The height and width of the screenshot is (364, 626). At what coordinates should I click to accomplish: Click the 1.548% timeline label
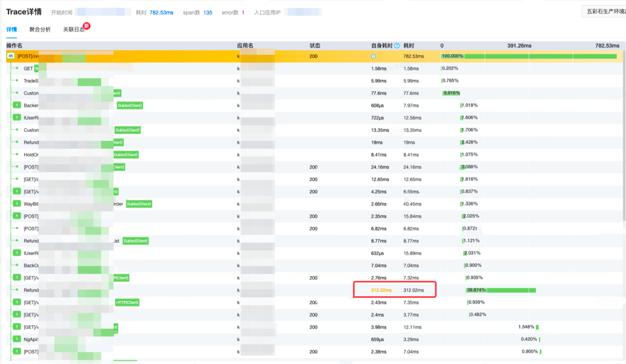point(526,327)
